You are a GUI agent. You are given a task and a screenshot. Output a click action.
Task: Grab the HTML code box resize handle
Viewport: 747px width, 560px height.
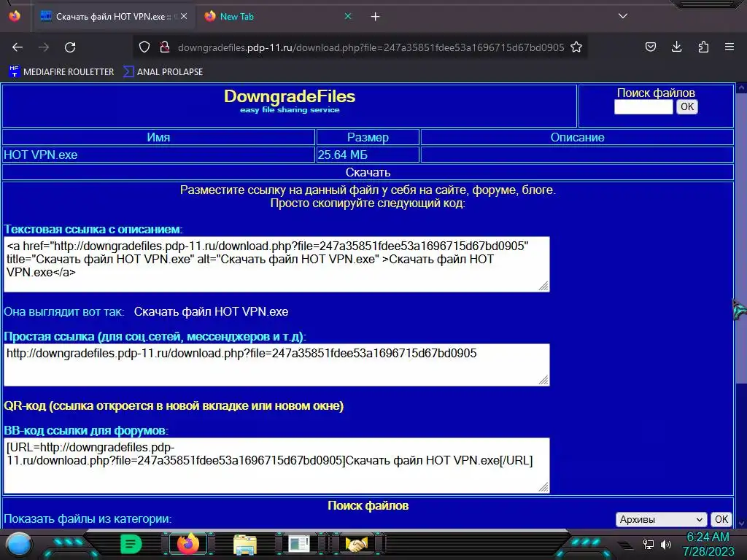(x=543, y=286)
